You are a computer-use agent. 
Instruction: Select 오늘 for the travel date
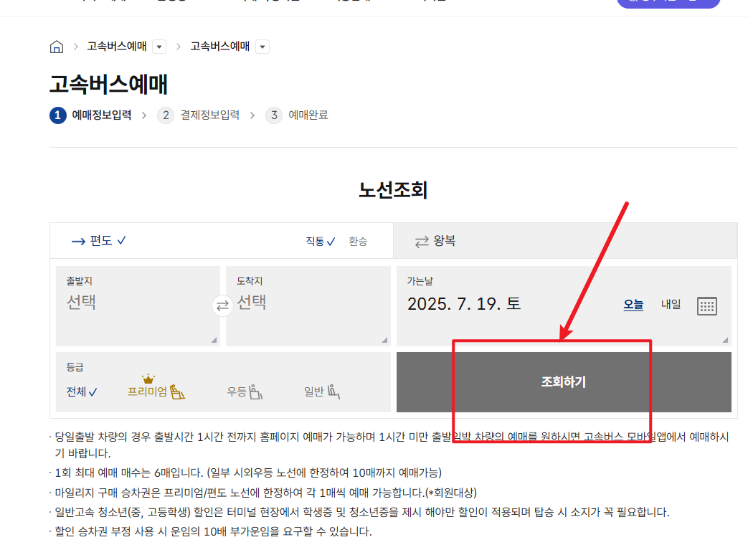[x=633, y=304]
